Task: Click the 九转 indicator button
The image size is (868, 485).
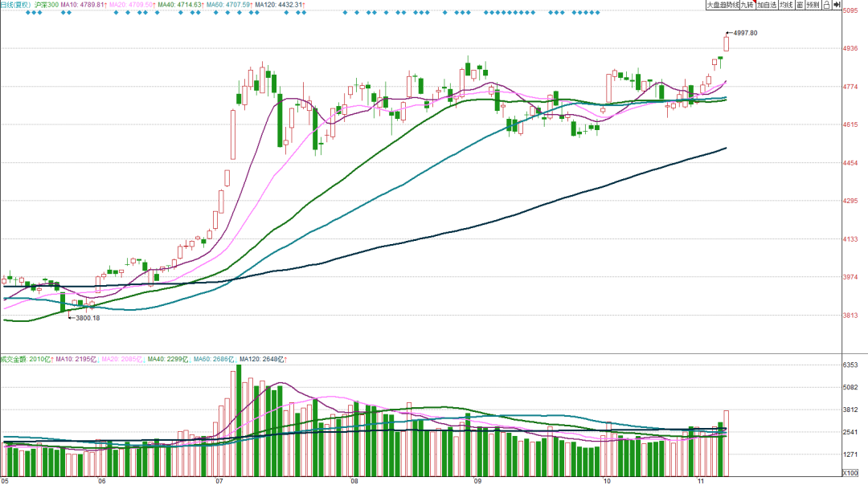Action: (747, 5)
